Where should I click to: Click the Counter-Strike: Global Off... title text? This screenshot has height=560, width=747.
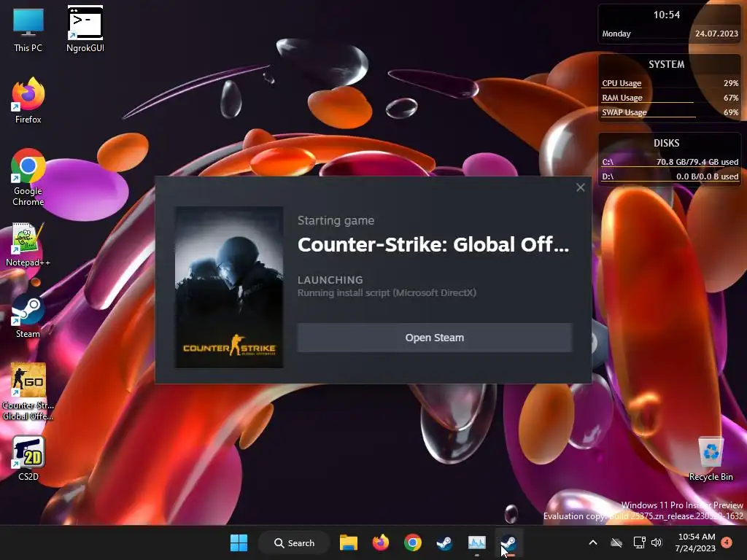pos(433,245)
